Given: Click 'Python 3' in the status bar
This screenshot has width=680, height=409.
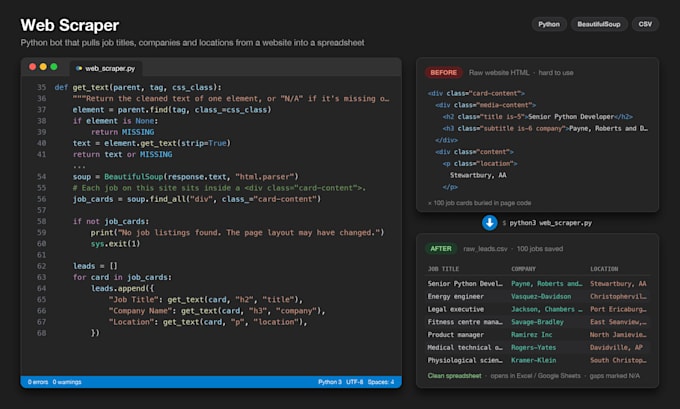Looking at the screenshot, I should 330,382.
